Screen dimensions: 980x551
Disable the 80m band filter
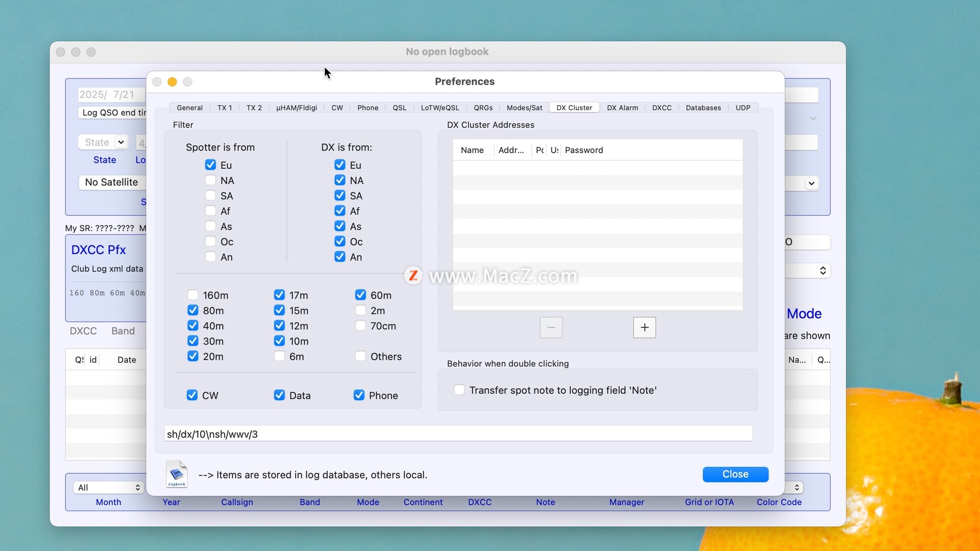192,310
